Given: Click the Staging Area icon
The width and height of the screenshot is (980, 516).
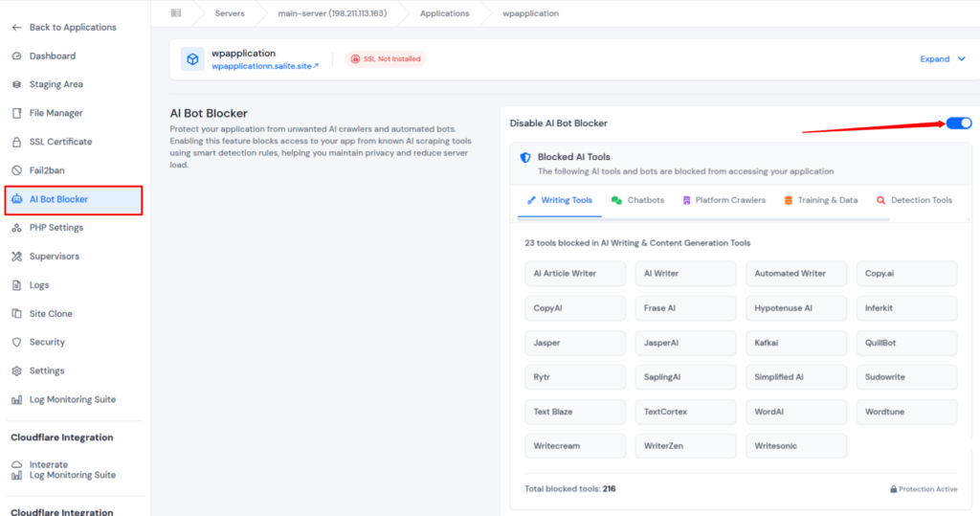Looking at the screenshot, I should point(17,84).
